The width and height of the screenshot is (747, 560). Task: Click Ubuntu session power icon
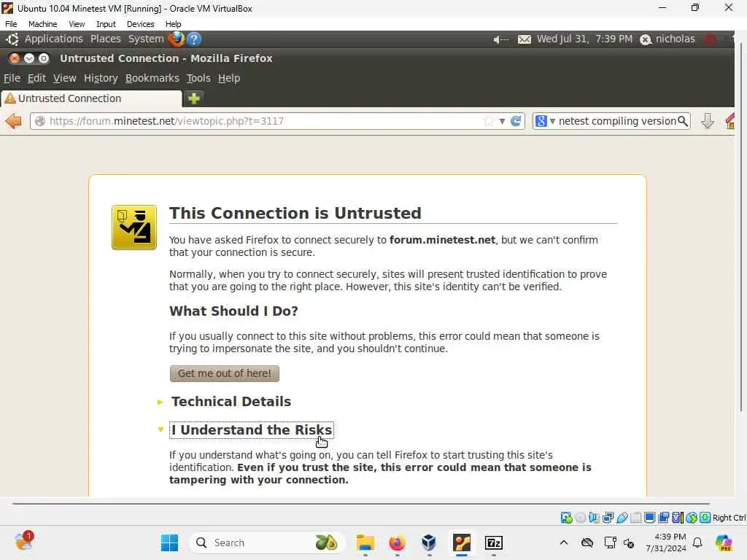pos(711,39)
